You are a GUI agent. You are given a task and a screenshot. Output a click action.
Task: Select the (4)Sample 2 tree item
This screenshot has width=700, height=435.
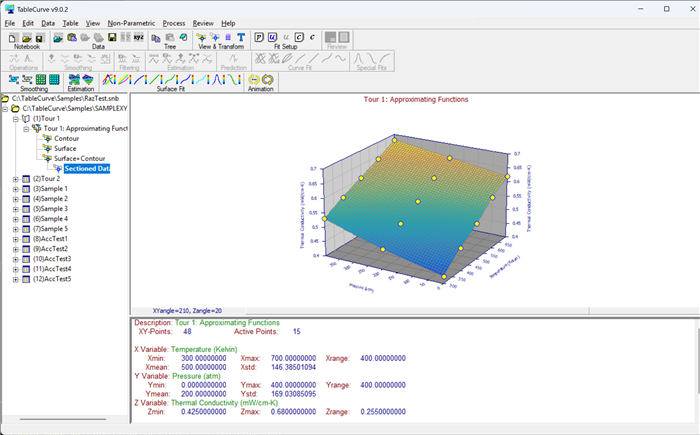[50, 199]
